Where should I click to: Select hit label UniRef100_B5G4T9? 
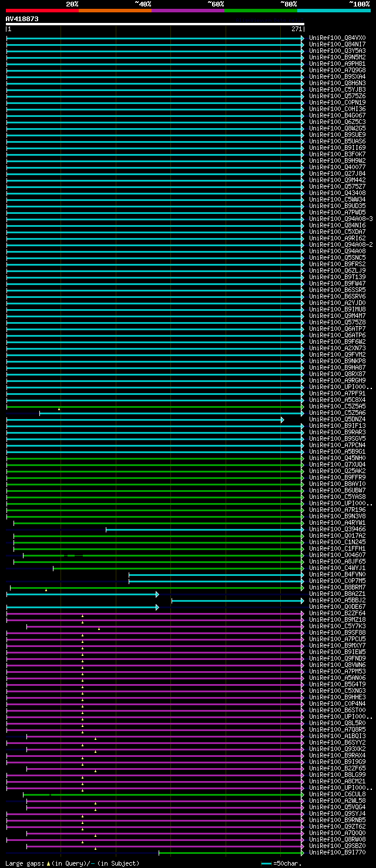pyautogui.click(x=337, y=684)
